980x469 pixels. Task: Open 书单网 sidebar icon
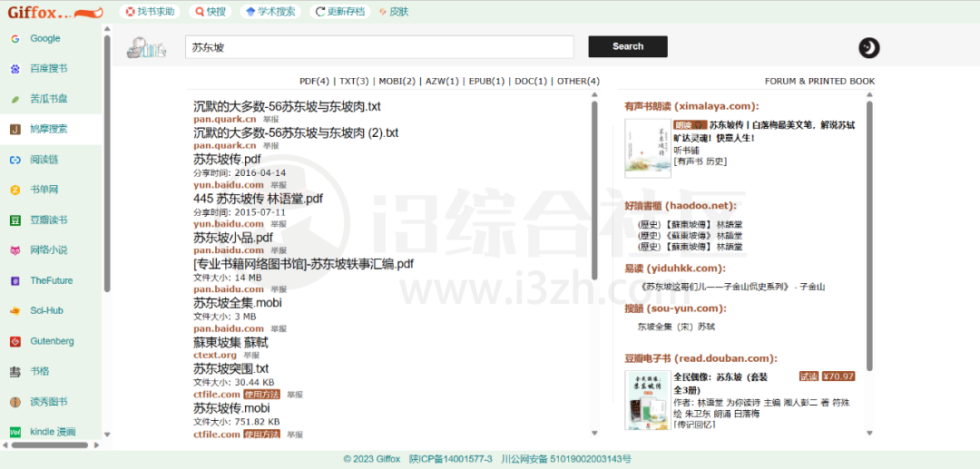(x=15, y=190)
